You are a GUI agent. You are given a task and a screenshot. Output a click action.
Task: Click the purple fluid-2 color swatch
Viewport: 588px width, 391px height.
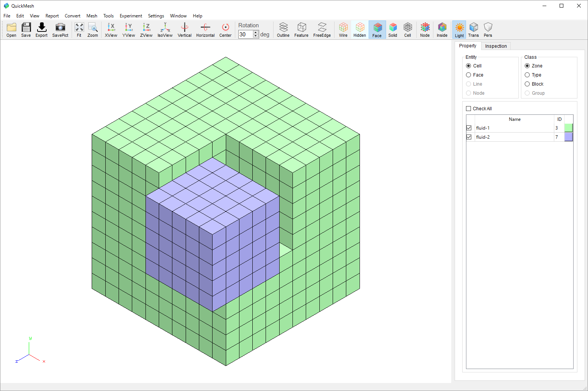tap(569, 137)
